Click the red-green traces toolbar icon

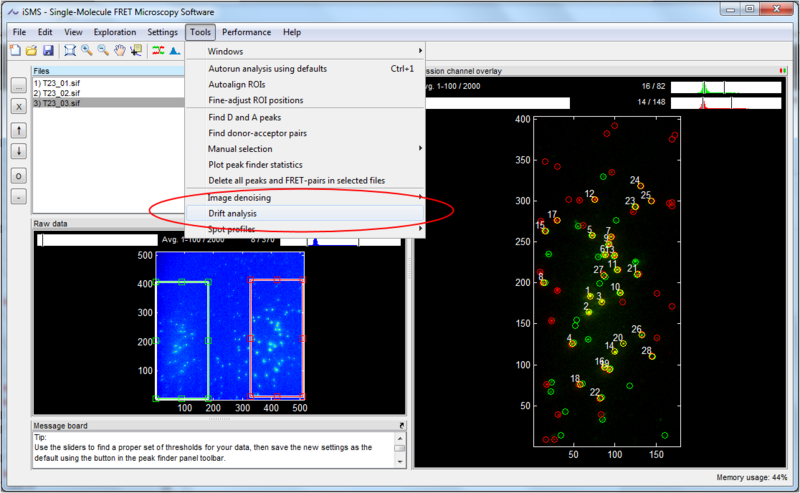(158, 50)
